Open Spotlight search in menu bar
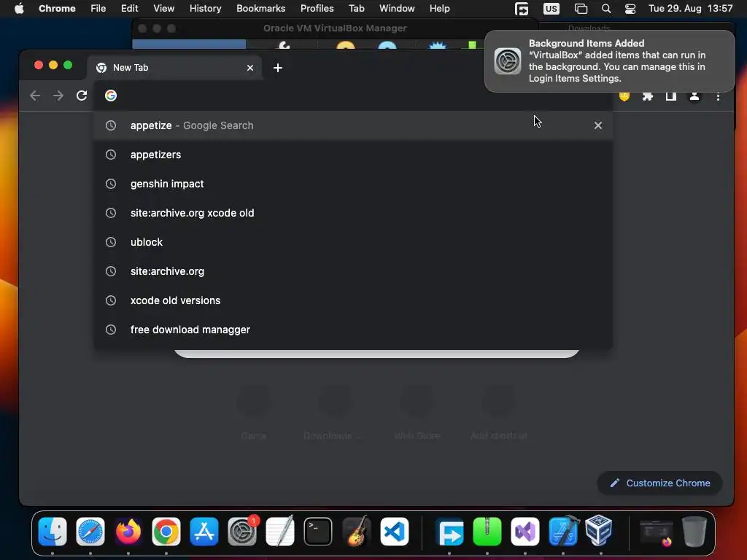747x560 pixels. pos(606,9)
